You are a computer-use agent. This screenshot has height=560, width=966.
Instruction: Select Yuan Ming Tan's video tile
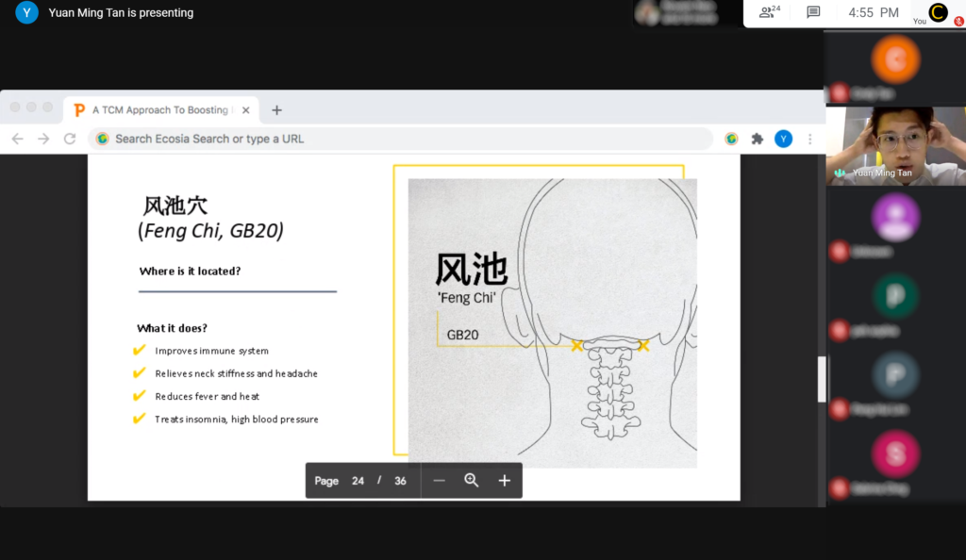[895, 145]
